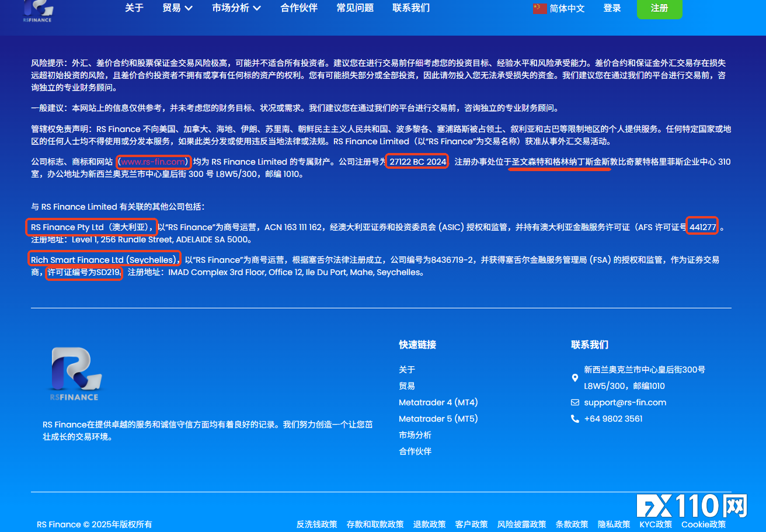Click the 登录 link in the header

pyautogui.click(x=612, y=8)
